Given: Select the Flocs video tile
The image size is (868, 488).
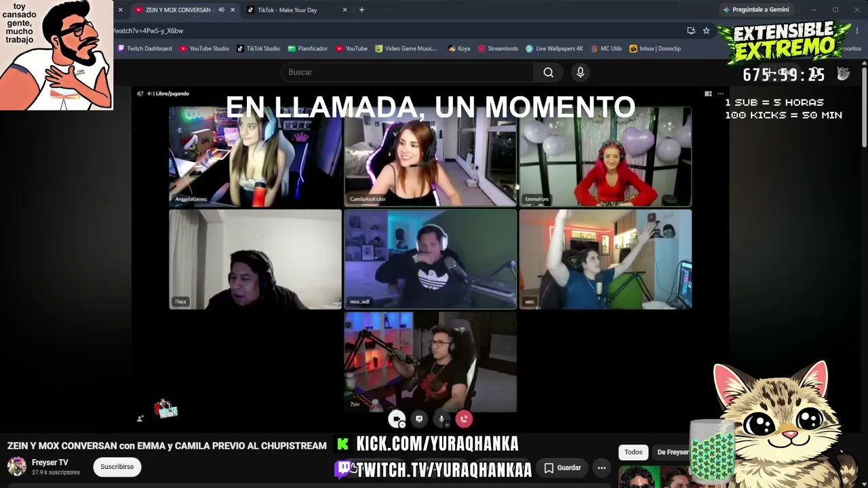Looking at the screenshot, I should click(255, 259).
